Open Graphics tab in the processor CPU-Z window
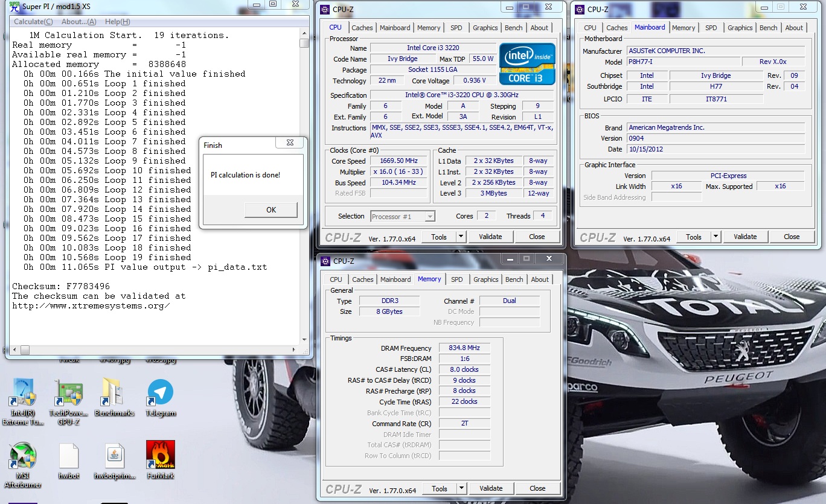The height and width of the screenshot is (504, 826). [485, 28]
